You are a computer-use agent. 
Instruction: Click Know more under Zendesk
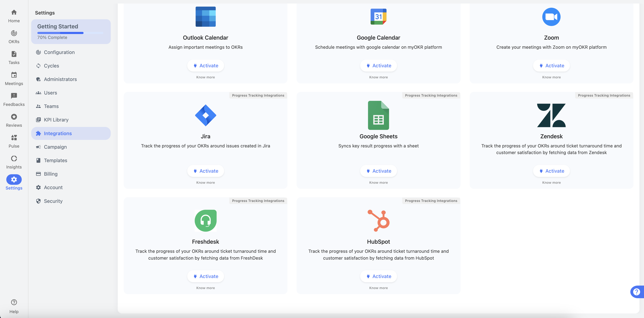coord(551,183)
